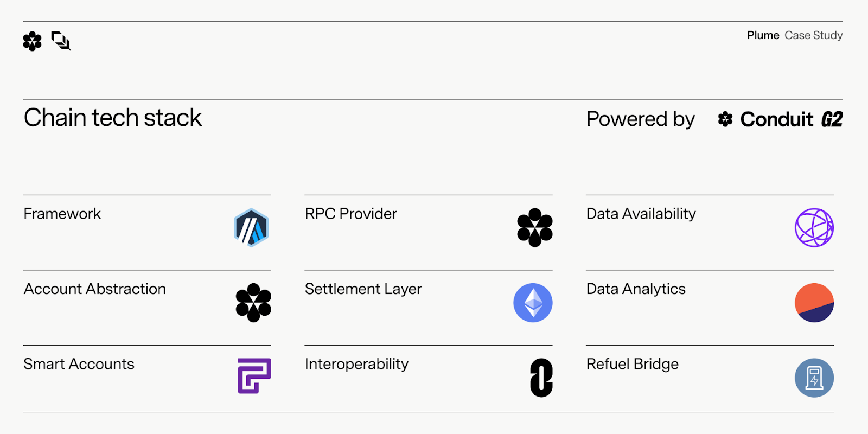Viewport: 868px width, 434px height.
Task: Click the purple globe Data Availability icon
Action: click(x=814, y=228)
